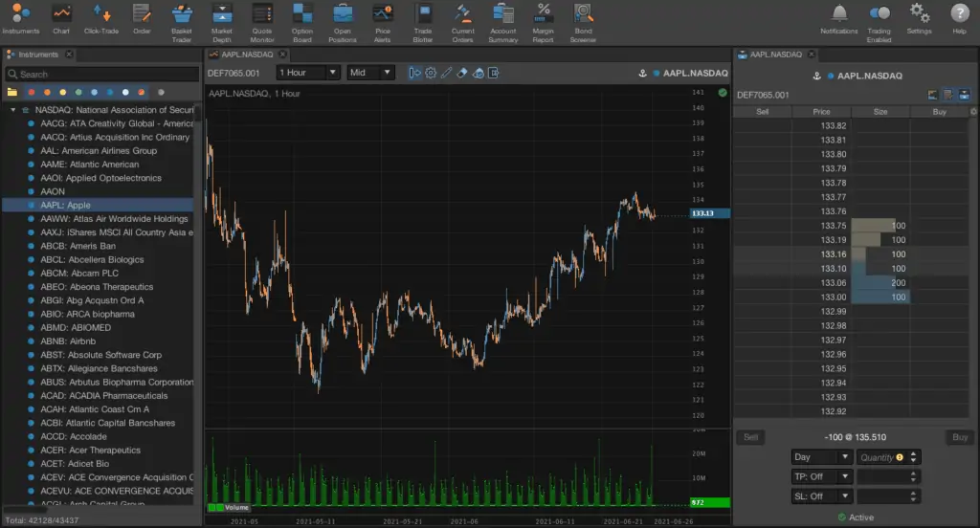Click the anchor icon in the depth panel
The height and width of the screenshot is (528, 980).
pyautogui.click(x=816, y=76)
